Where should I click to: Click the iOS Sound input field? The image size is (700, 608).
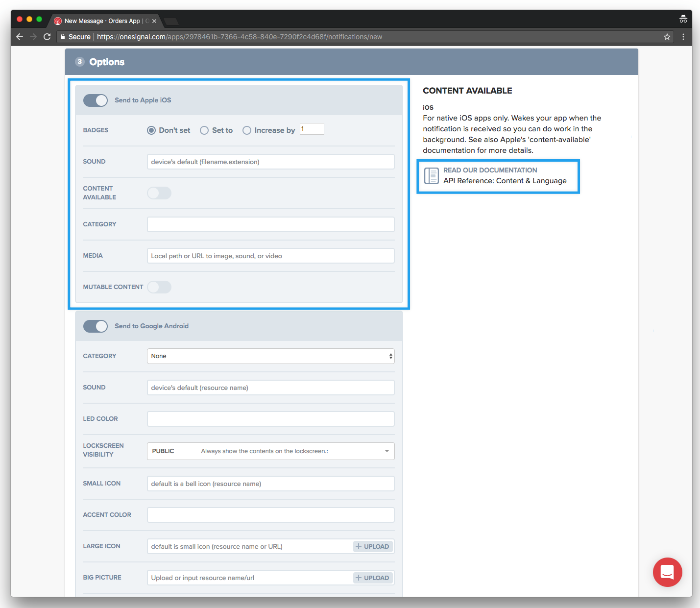[270, 162]
